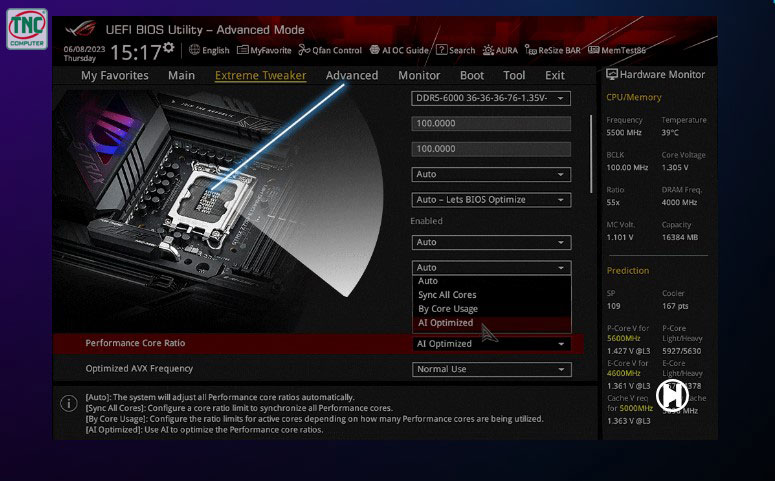This screenshot has height=481, width=775.
Task: Open AI OC Guide
Action: [x=405, y=50]
